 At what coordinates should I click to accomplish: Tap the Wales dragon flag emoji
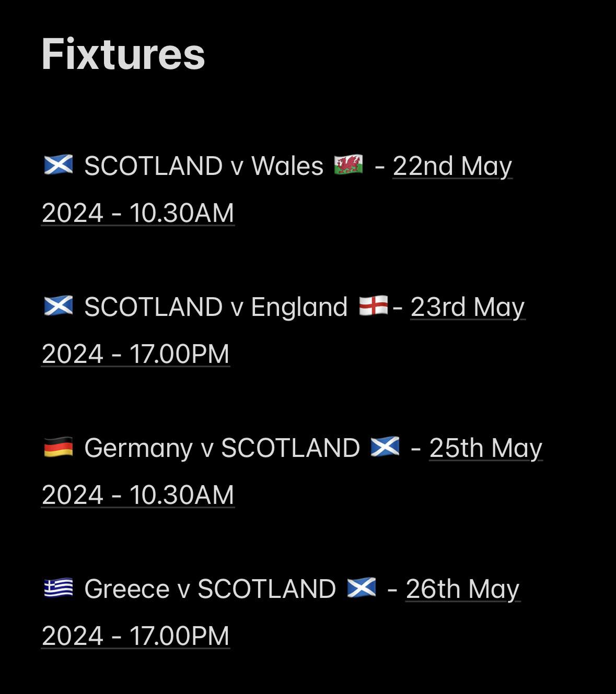348,165
